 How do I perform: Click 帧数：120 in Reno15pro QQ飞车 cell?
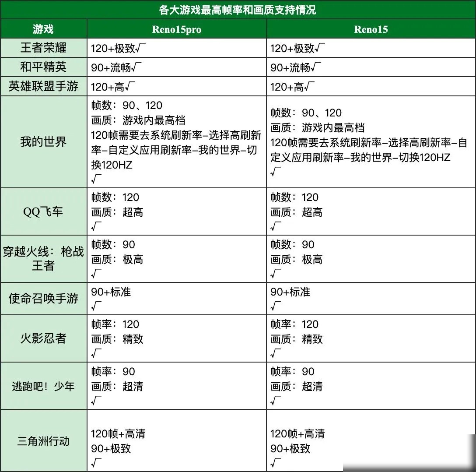pos(115,197)
